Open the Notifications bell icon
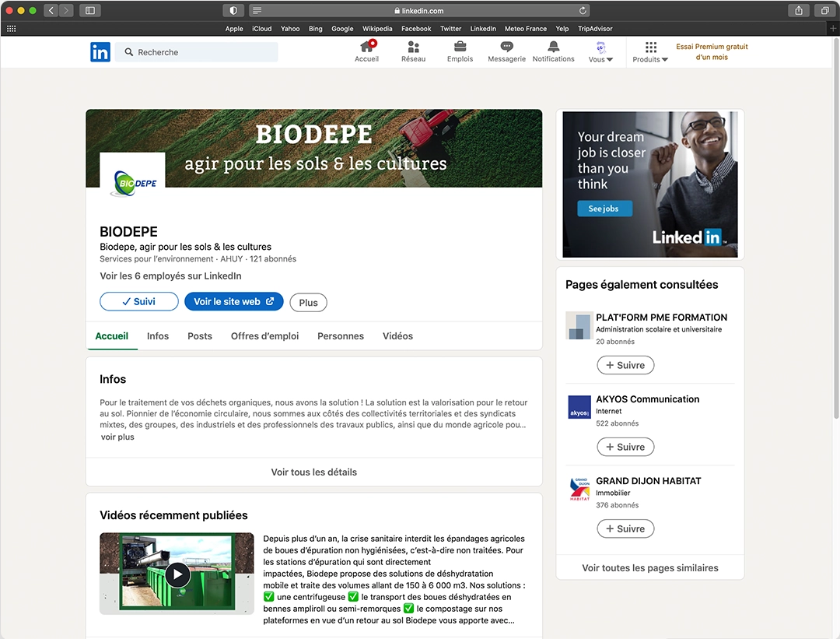Screen dimensions: 840x639 point(554,51)
